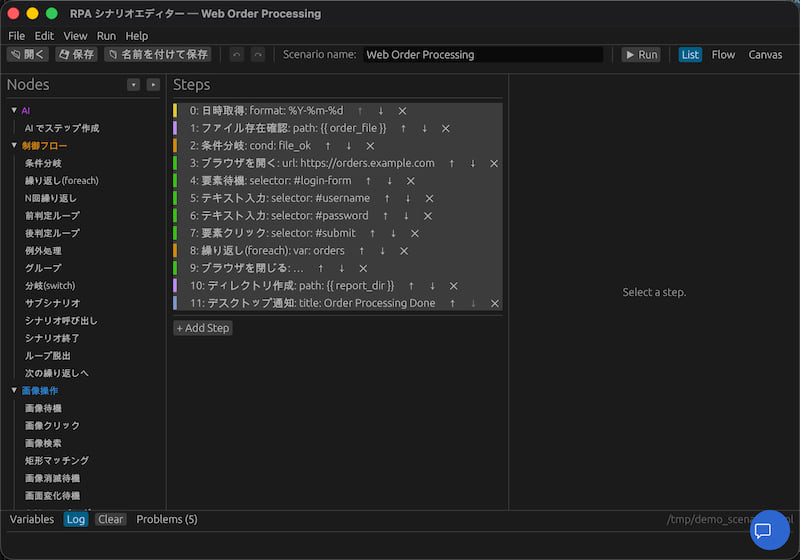Move step 9 ブラウザを閉じる down
The width and height of the screenshot is (800, 560).
[341, 268]
